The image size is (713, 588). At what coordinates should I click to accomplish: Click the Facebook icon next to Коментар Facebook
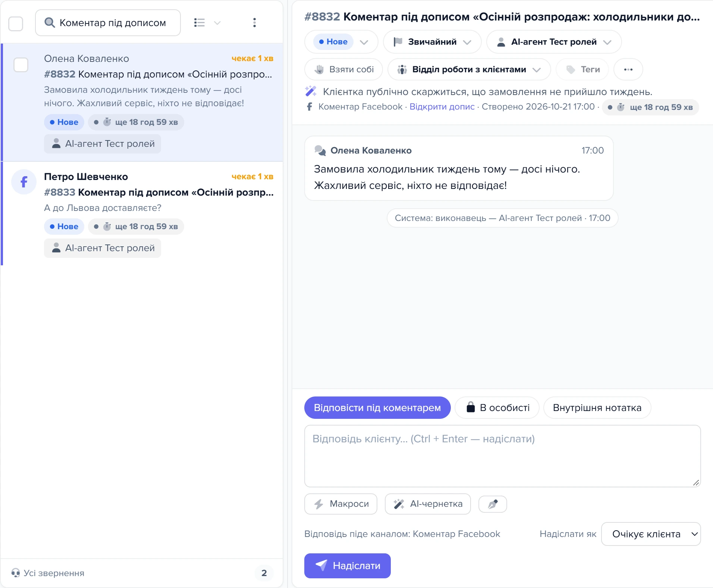(x=310, y=107)
